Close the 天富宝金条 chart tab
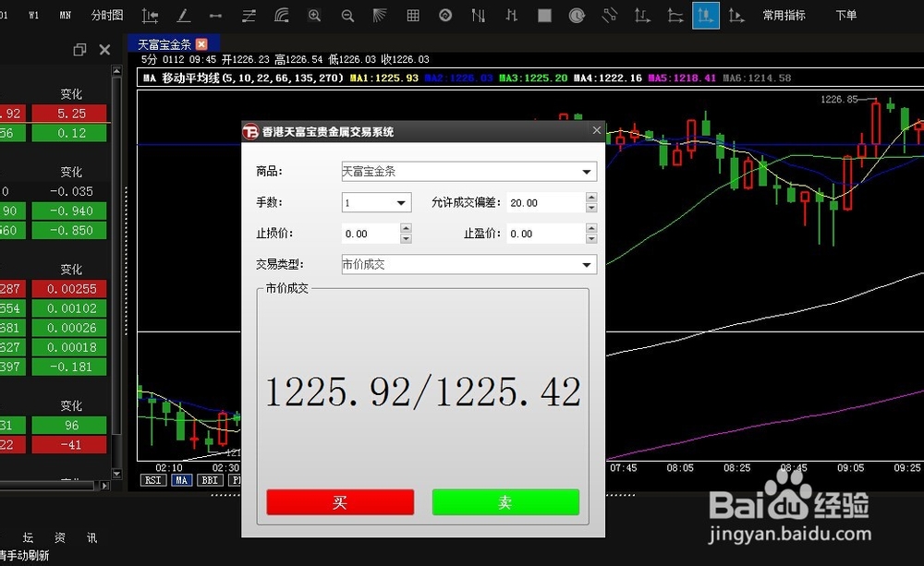 pos(201,44)
